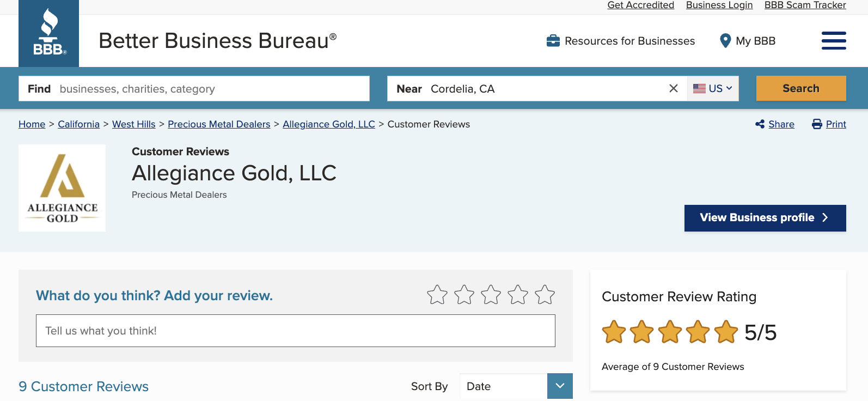Go to West Hills breadcrumb
Viewport: 868px width, 401px height.
[134, 124]
